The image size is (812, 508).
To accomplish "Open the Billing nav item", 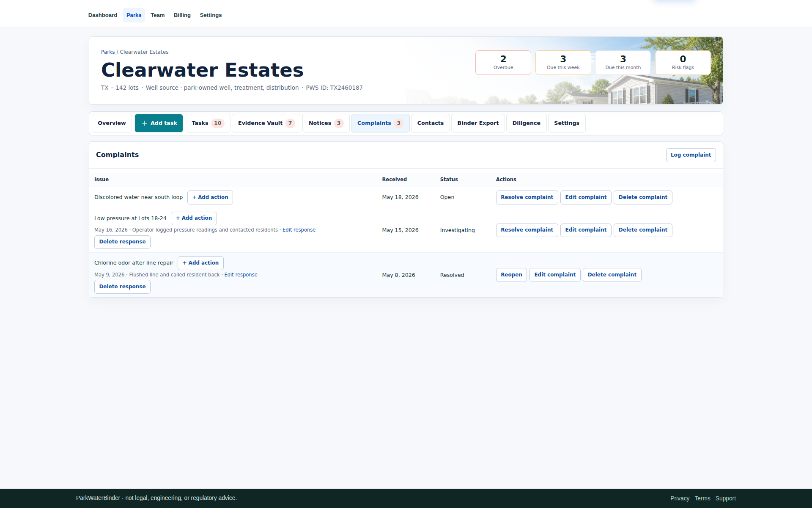I will pos(182,15).
